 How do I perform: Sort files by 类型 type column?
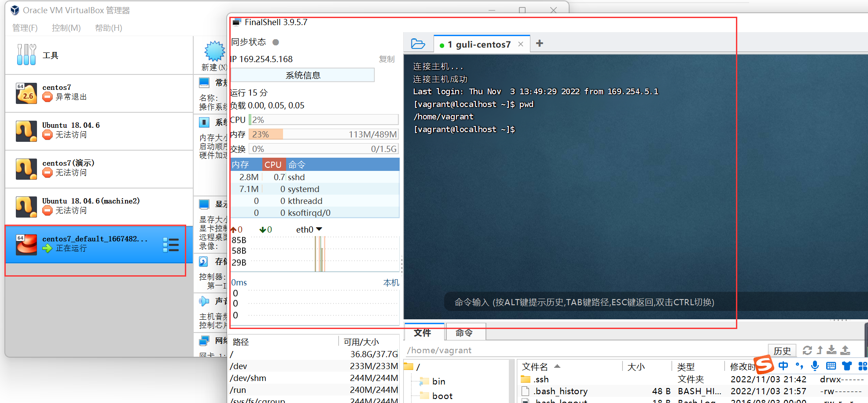[698, 366]
